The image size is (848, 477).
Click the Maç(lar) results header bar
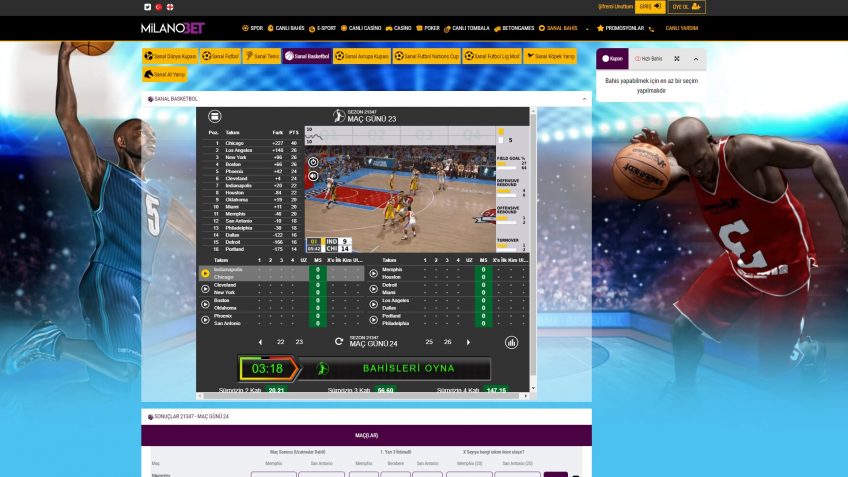pyautogui.click(x=366, y=435)
